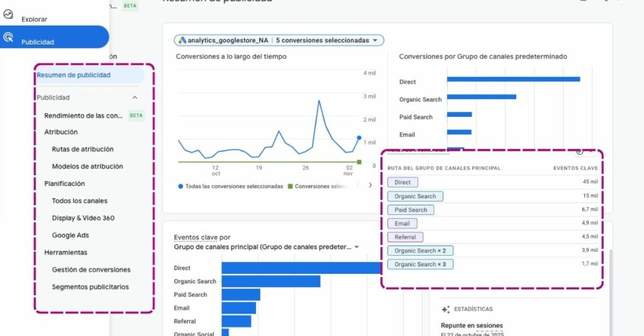Click the Publicidad sidebar icon
The image size is (644, 336).
coord(8,37)
